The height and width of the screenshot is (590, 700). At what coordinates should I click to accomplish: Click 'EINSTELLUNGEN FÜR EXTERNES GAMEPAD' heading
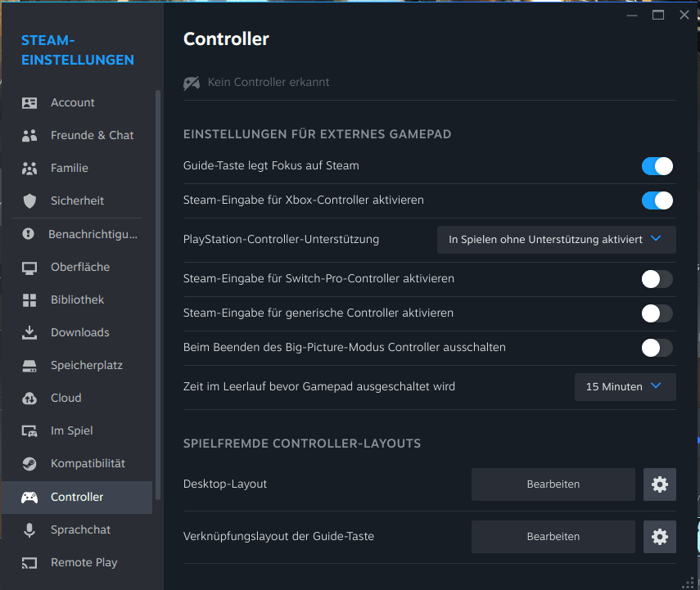pyautogui.click(x=317, y=134)
